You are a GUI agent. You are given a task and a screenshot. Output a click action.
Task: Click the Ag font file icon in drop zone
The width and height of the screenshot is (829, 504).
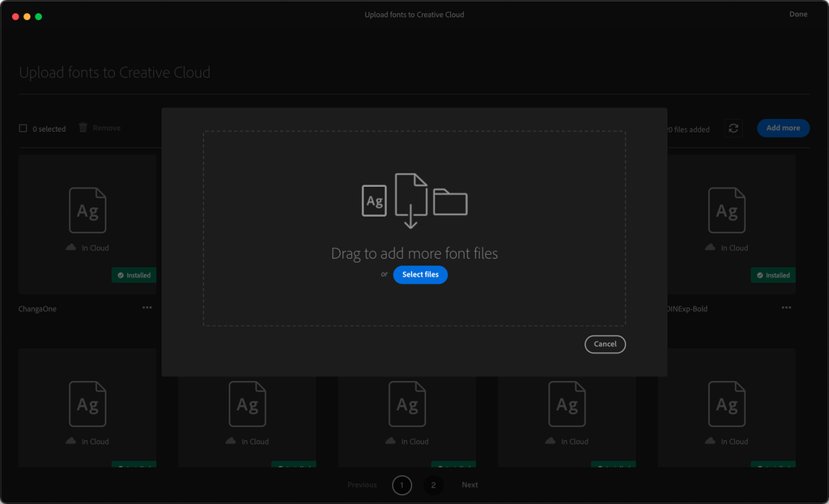click(374, 201)
